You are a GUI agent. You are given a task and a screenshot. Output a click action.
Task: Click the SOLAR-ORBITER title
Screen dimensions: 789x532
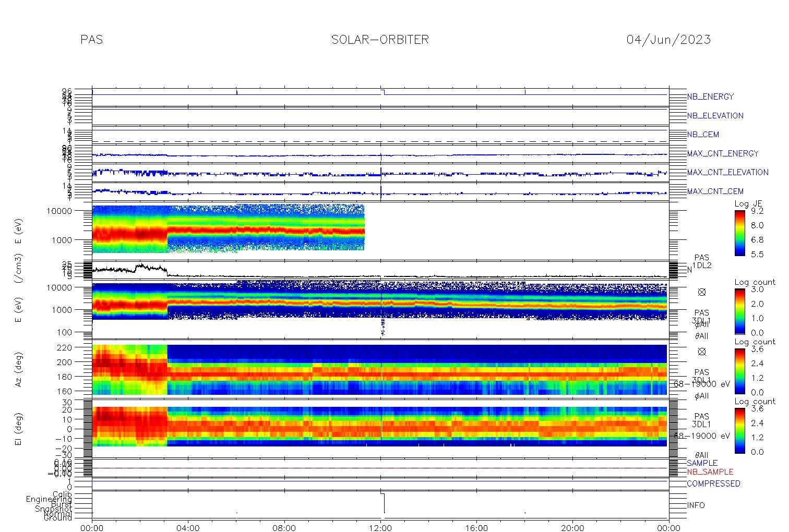tap(380, 40)
